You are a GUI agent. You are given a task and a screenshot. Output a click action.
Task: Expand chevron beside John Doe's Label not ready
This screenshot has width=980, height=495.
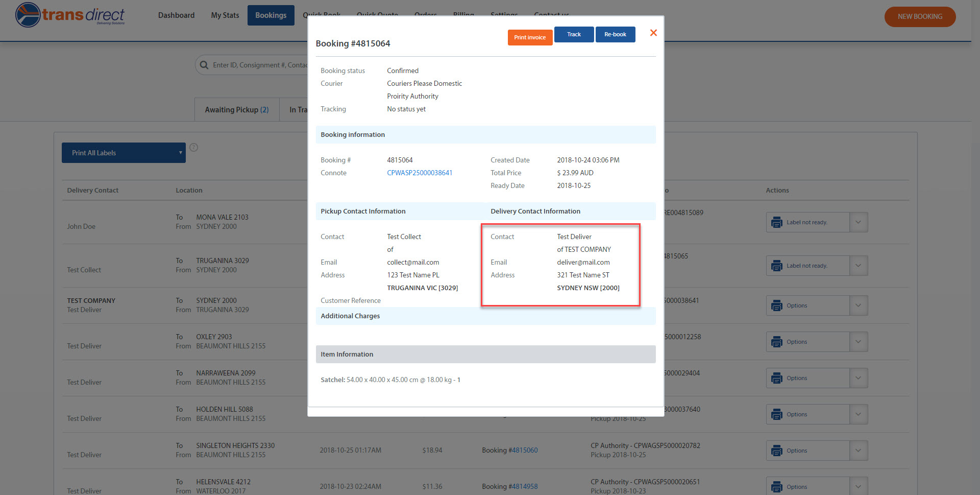point(858,222)
